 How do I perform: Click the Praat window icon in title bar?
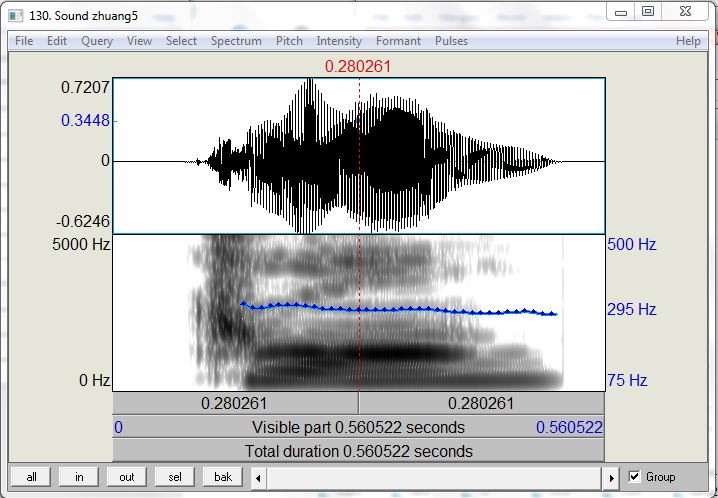(16, 16)
